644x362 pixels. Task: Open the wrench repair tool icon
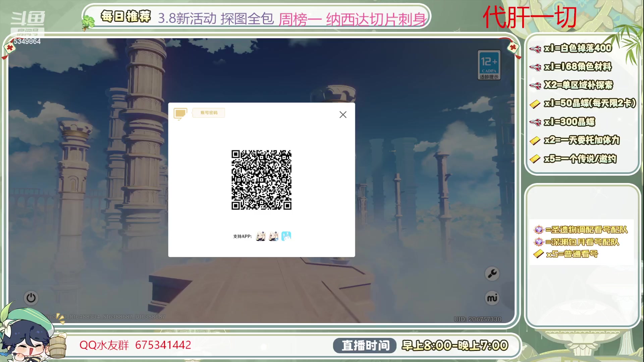click(x=492, y=274)
